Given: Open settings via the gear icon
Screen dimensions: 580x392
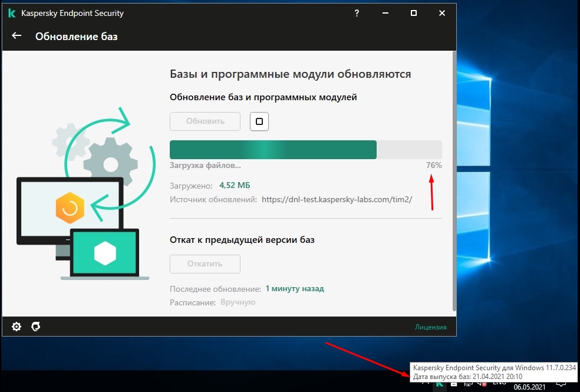Looking at the screenshot, I should point(17,327).
